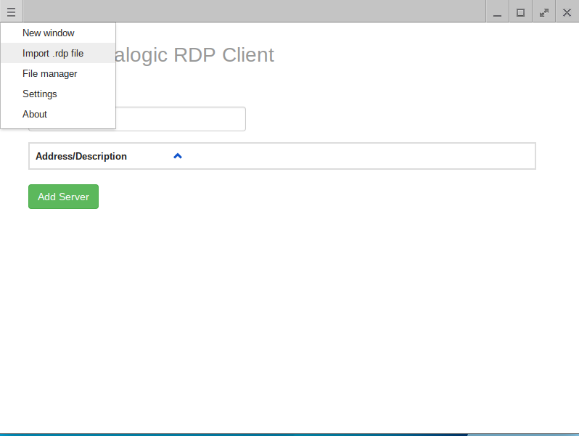Enter fullscreen using diagonal arrows icon
The image size is (579, 436).
(x=544, y=13)
